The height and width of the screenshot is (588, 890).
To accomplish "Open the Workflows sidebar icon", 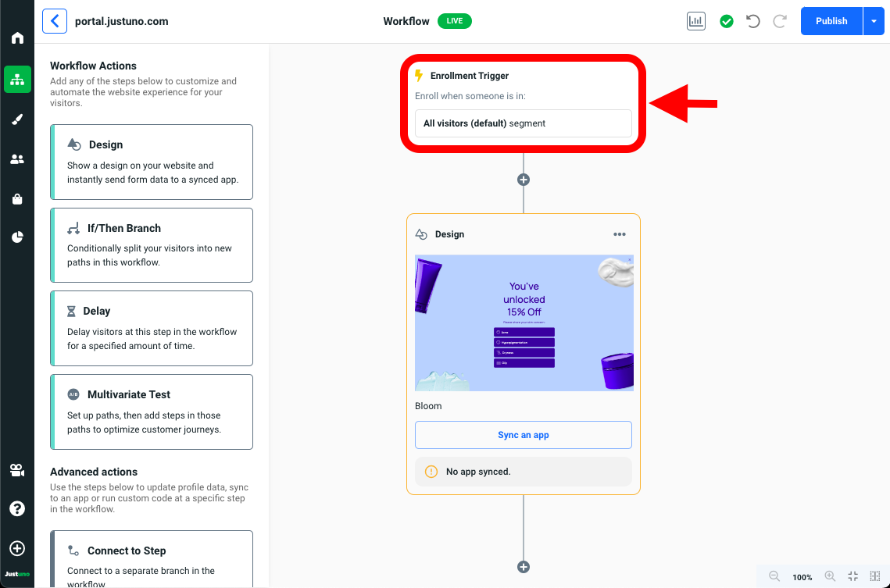I will pos(17,79).
